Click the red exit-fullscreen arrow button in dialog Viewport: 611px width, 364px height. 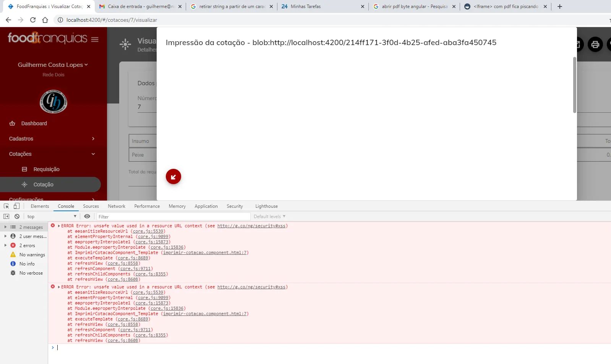[x=173, y=176]
